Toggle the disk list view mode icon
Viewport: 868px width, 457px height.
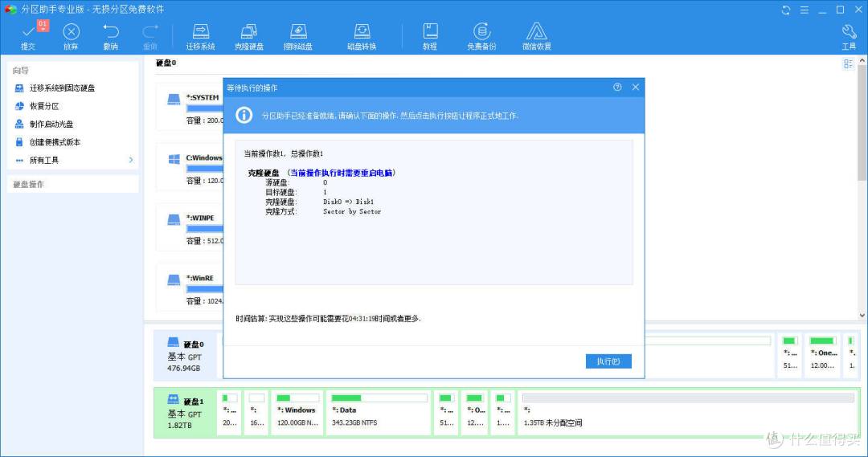pos(848,64)
